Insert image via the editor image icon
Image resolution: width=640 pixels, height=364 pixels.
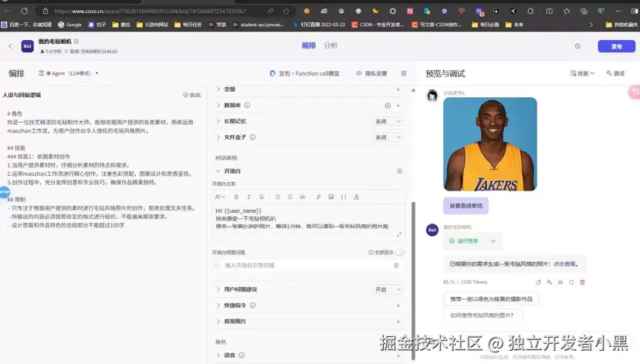331,197
